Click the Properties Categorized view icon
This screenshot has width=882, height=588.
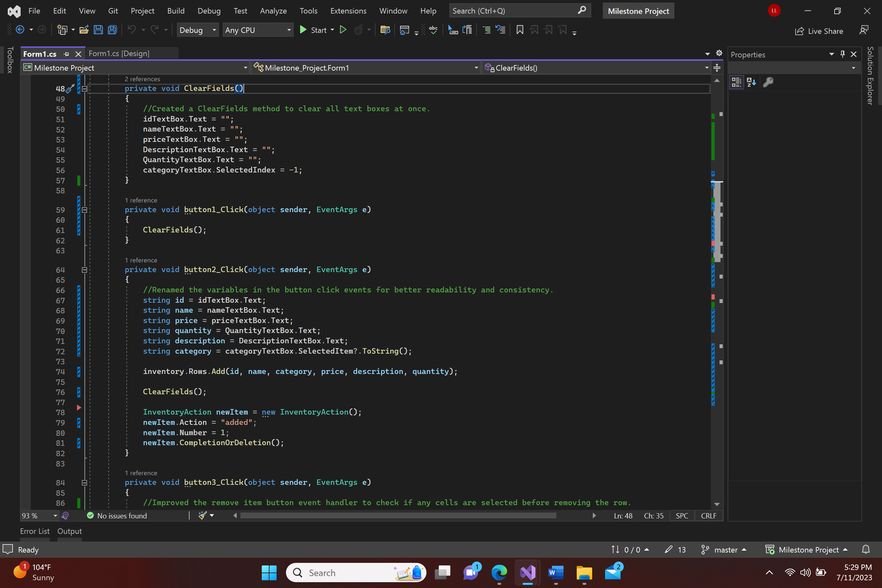(x=736, y=82)
